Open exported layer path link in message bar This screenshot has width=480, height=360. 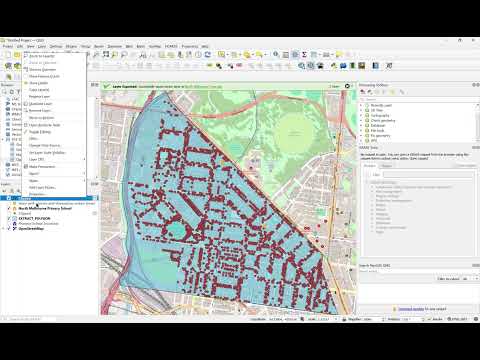203,87
